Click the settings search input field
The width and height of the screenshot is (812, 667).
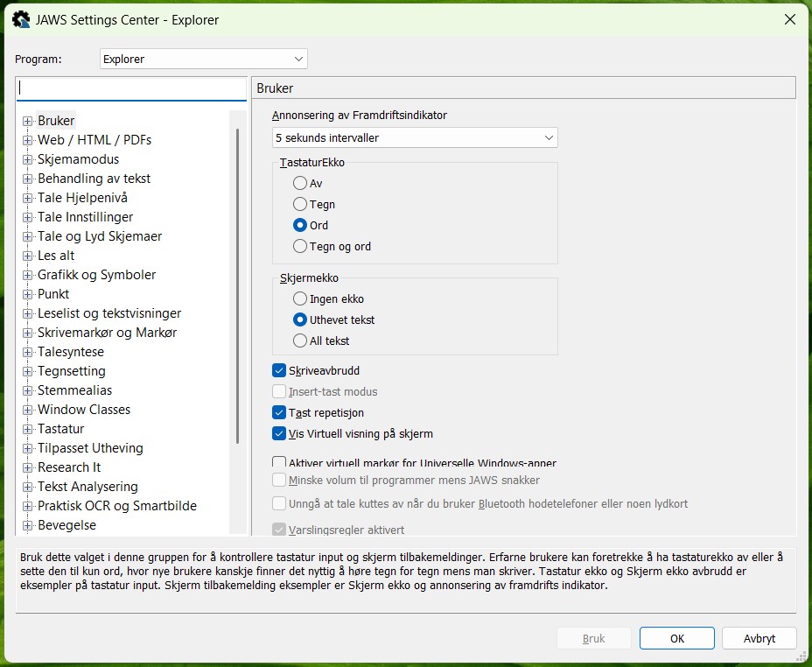(131, 88)
